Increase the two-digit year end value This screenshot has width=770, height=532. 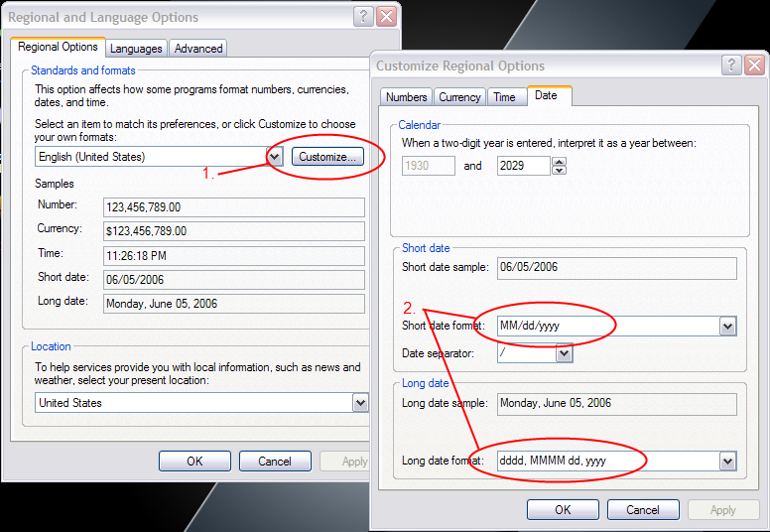559,162
